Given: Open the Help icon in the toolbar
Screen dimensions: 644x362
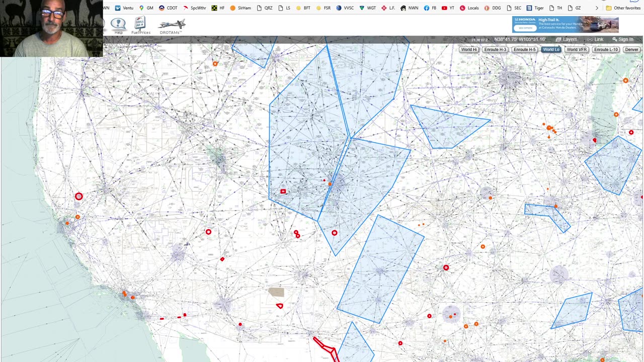Looking at the screenshot, I should [118, 26].
